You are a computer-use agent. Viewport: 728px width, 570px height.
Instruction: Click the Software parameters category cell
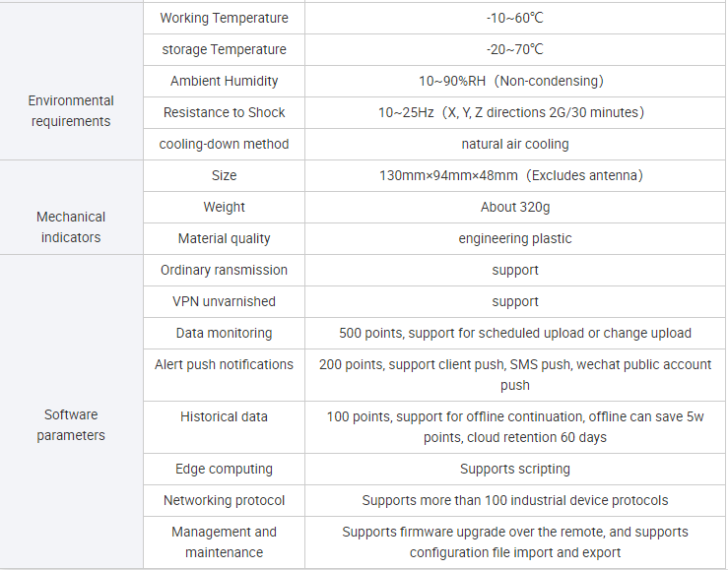pyautogui.click(x=71, y=425)
